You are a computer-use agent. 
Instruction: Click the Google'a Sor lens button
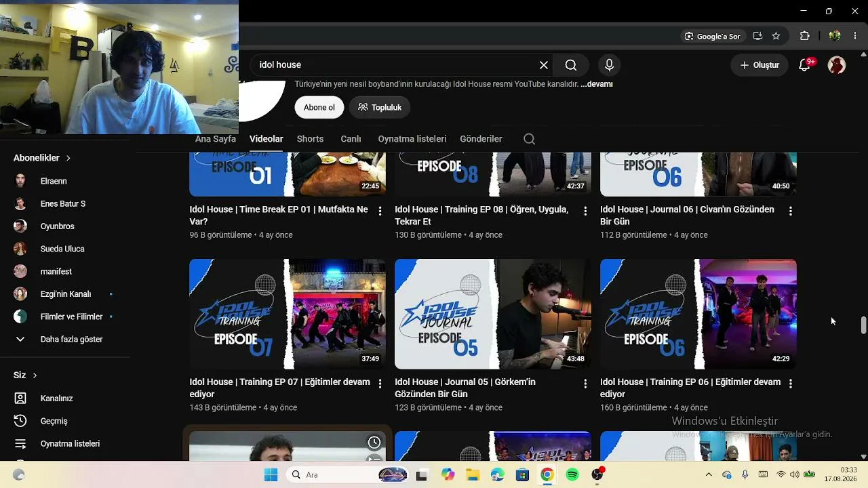(712, 36)
